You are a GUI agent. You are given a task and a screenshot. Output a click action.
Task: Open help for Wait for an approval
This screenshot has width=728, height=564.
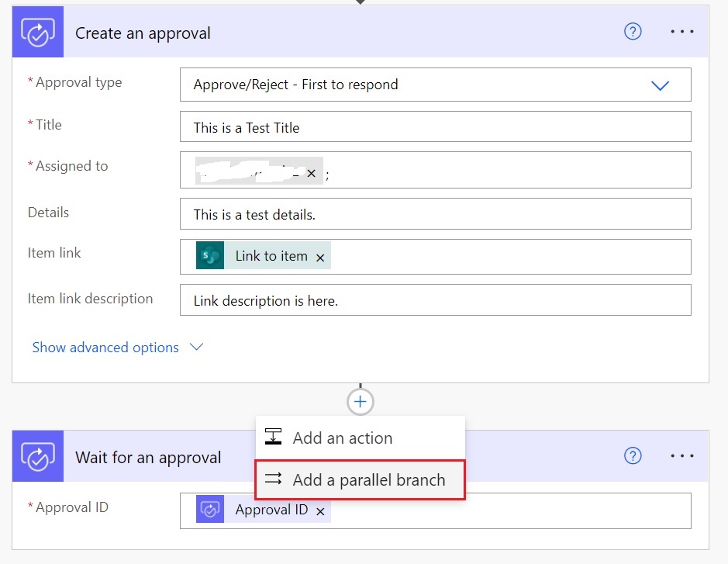pos(633,456)
